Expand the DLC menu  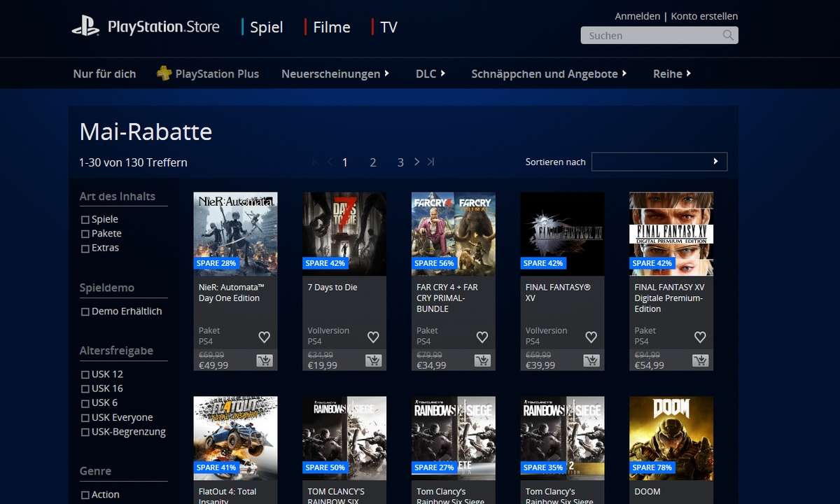pos(430,73)
